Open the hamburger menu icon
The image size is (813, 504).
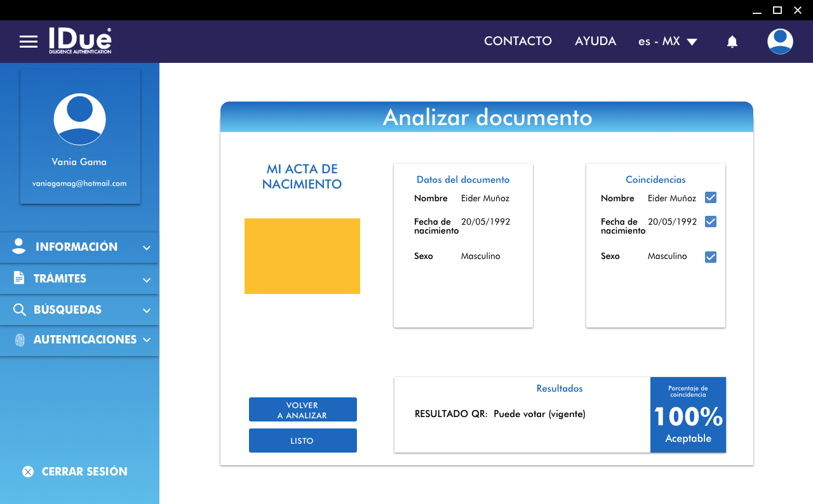29,42
